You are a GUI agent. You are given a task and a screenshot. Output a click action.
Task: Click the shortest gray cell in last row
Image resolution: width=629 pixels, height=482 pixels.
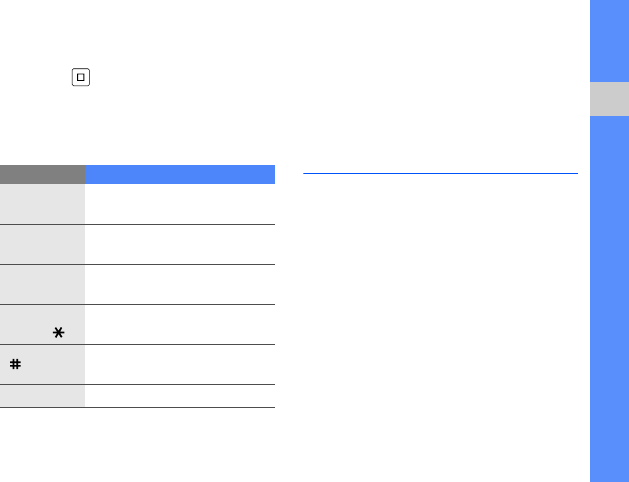pos(42,396)
